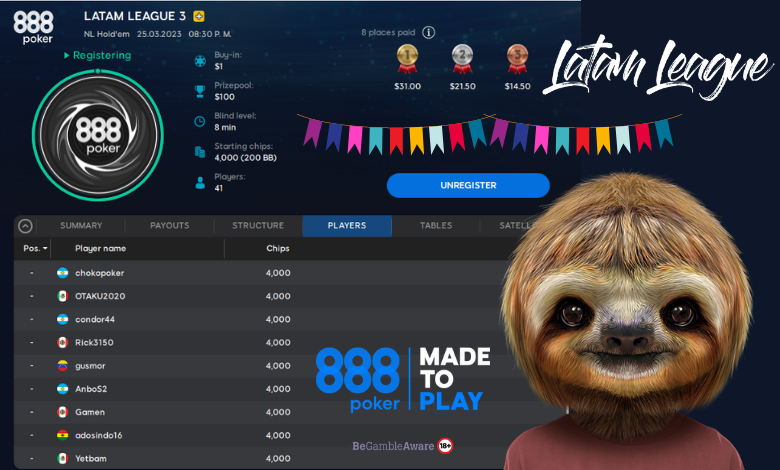Screen dimensions: 780x470
Task: Click the Chips column header
Action: (x=277, y=248)
